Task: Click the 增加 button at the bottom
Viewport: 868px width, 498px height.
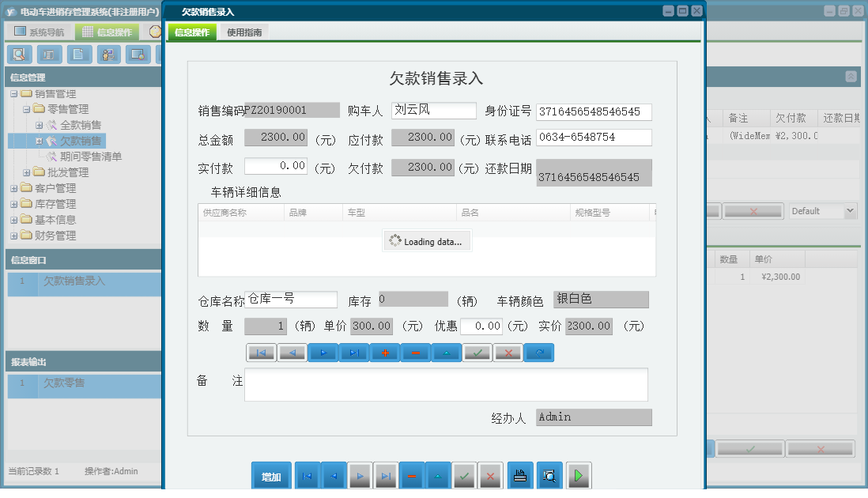Action: click(x=271, y=475)
